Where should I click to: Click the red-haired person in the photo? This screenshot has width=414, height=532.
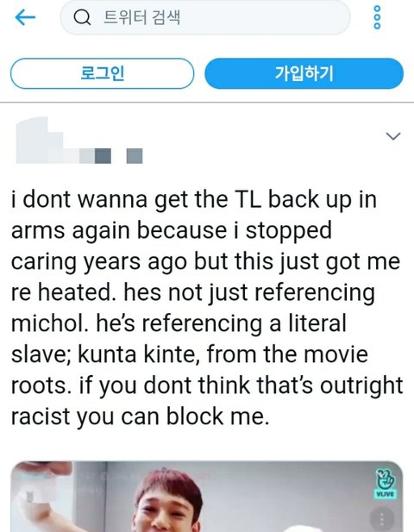point(166,500)
